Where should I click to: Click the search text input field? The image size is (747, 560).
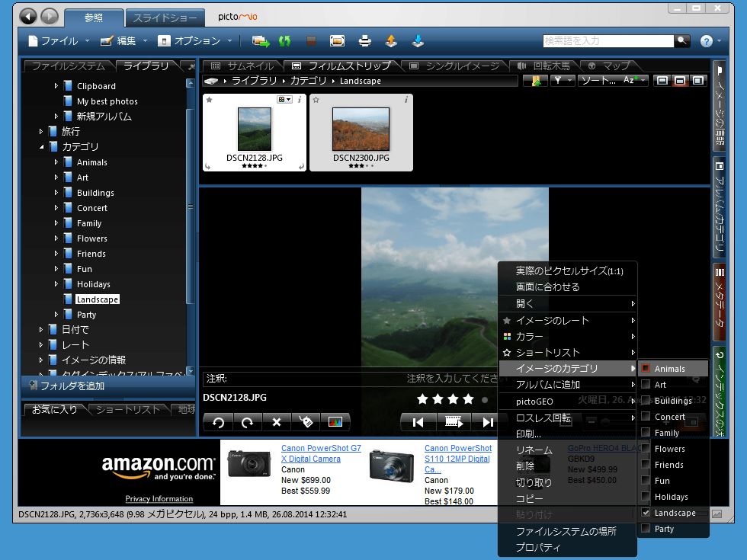tap(608, 41)
